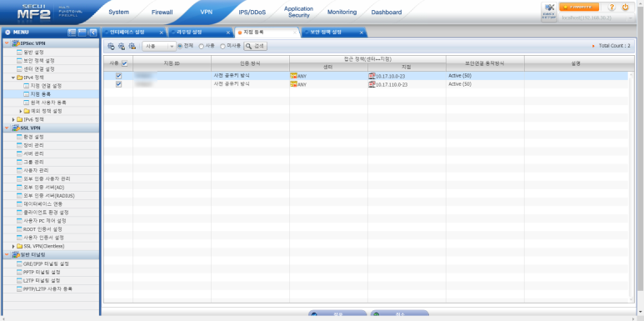Click the orange Favorite button
Viewport: 644px width, 321px height.
click(x=579, y=7)
